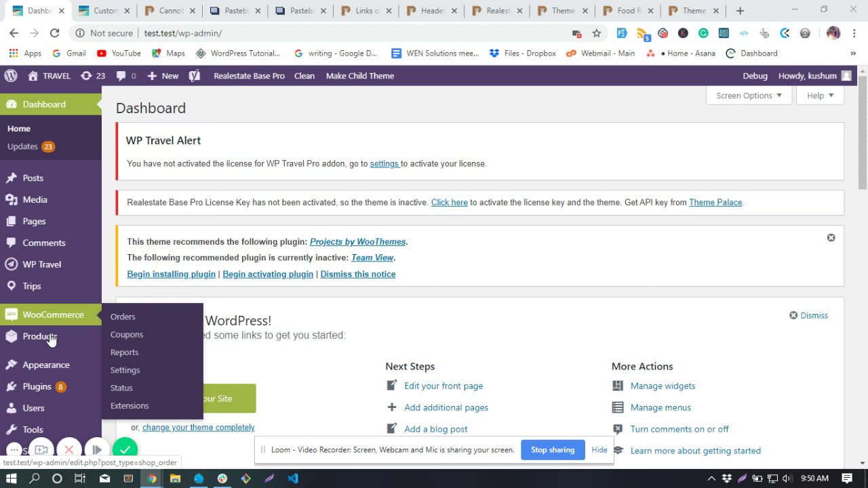Click the Grammarly extension icon

(x=703, y=33)
